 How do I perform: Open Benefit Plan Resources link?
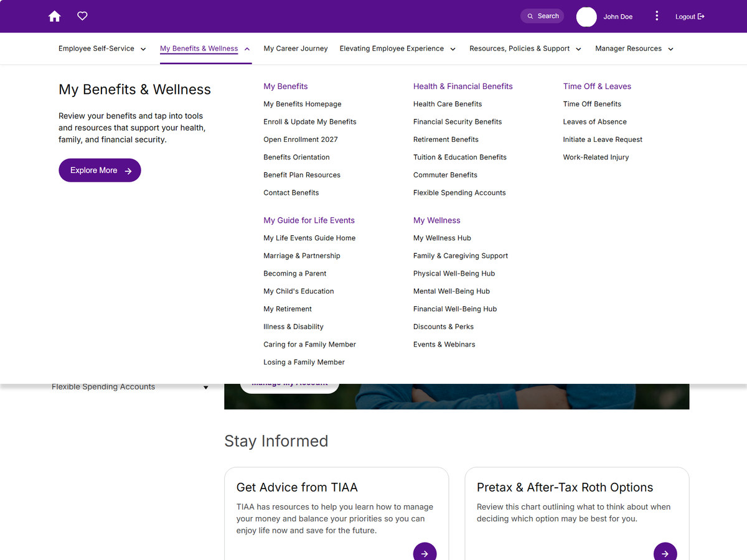point(302,175)
